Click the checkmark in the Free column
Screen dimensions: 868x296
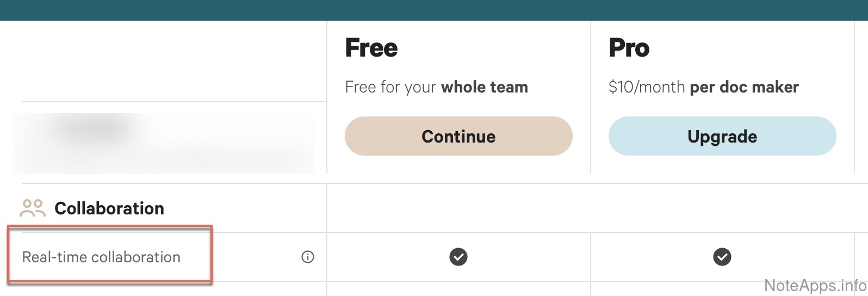458,256
